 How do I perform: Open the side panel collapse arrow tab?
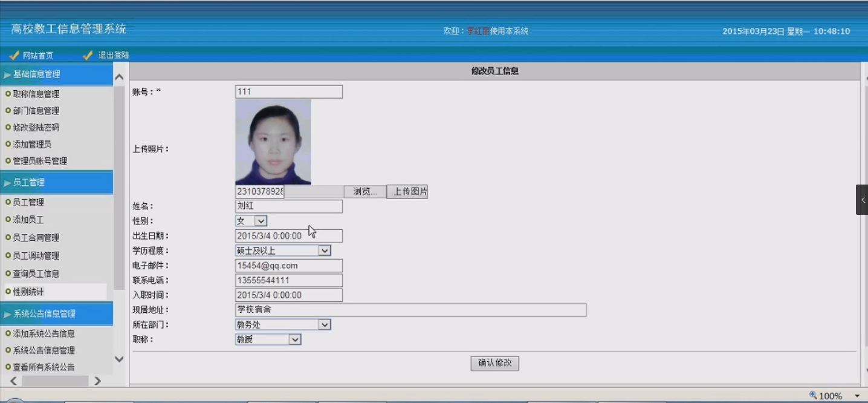tap(862, 200)
